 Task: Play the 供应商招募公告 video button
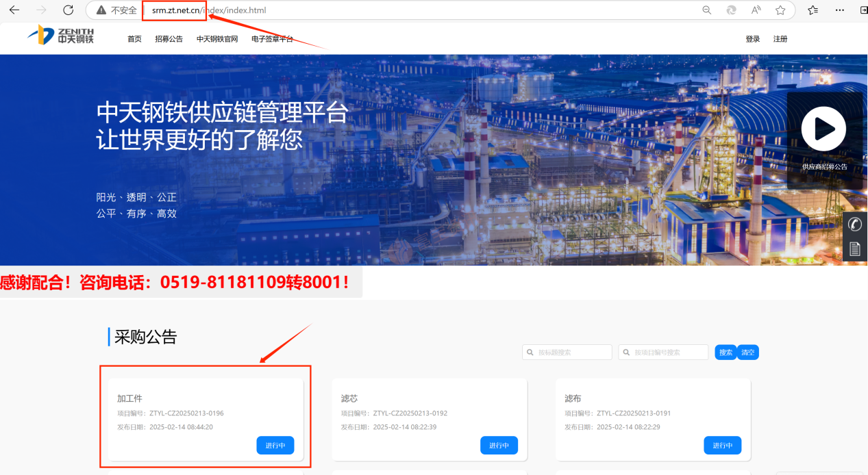click(x=823, y=129)
